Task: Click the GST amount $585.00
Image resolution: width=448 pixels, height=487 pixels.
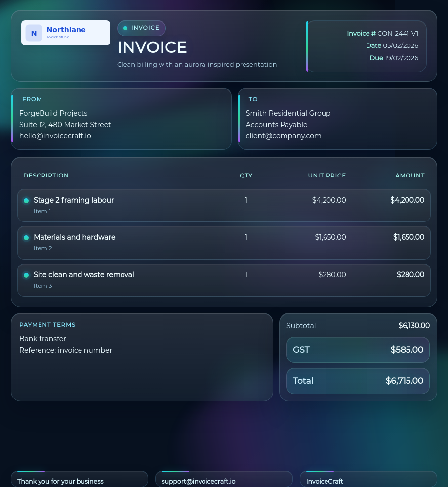Action: click(x=407, y=350)
